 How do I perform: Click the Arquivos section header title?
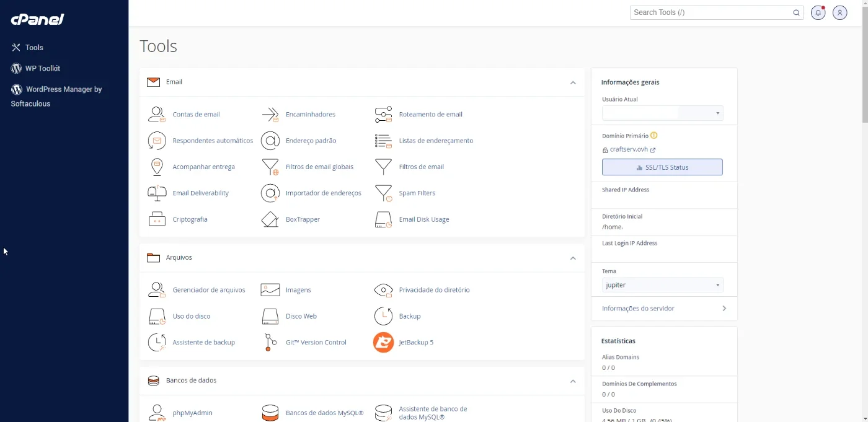(179, 257)
